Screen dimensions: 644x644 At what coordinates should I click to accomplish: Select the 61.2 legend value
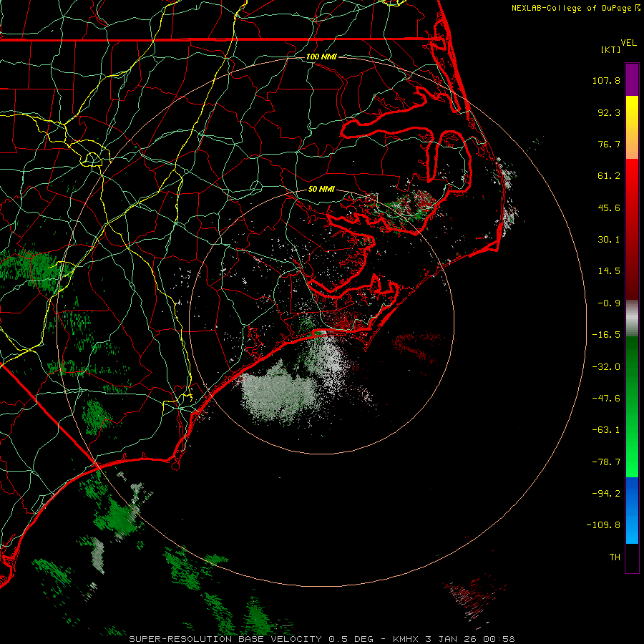pos(609,176)
